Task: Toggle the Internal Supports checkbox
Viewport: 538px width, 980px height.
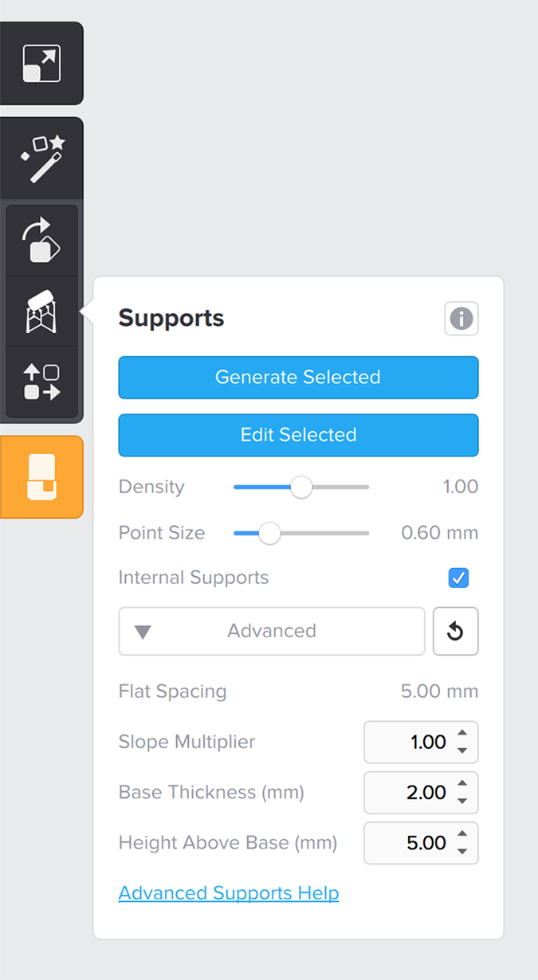Action: click(x=458, y=578)
